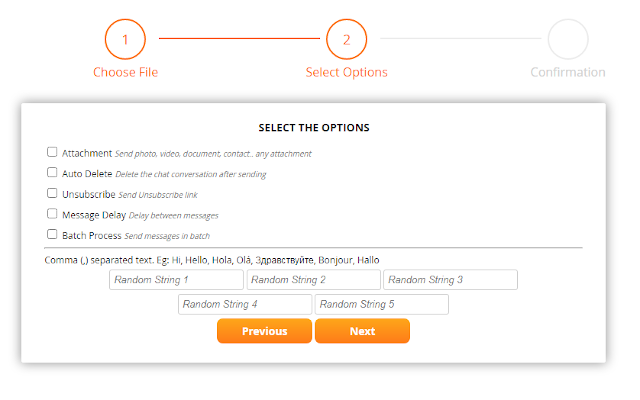Toggle the Auto Delete checkbox
This screenshot has width=640, height=400.
click(x=52, y=173)
